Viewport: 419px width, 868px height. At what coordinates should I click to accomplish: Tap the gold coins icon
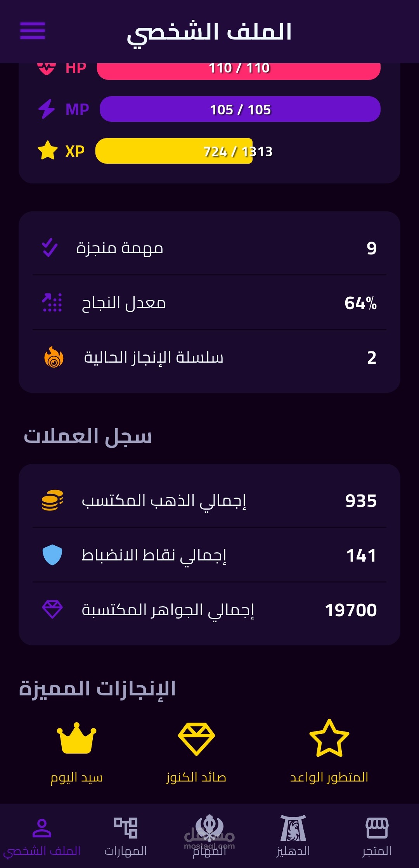tap(52, 500)
